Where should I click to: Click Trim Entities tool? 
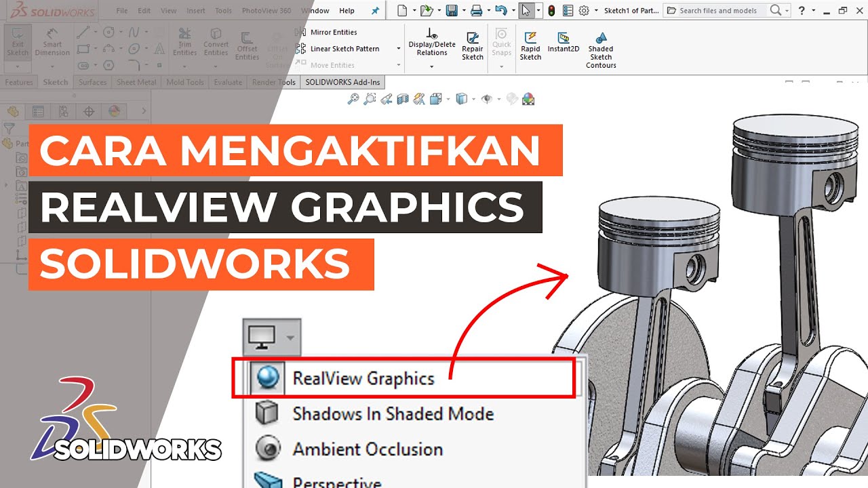pyautogui.click(x=184, y=42)
